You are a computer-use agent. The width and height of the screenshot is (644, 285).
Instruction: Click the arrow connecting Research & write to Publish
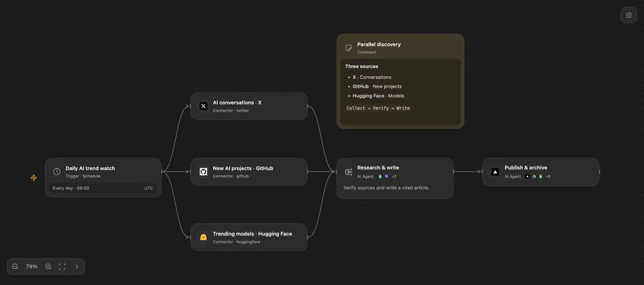pos(468,172)
